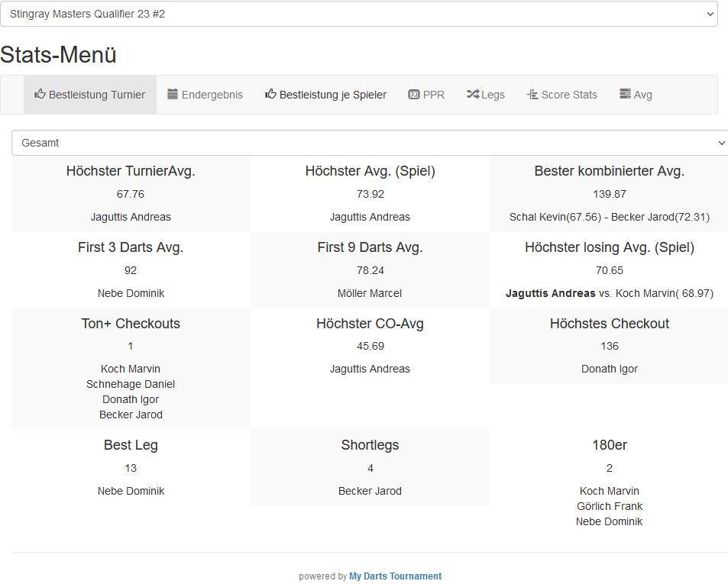Click the Stats-Menü heading
The image size is (728, 584).
tap(58, 55)
